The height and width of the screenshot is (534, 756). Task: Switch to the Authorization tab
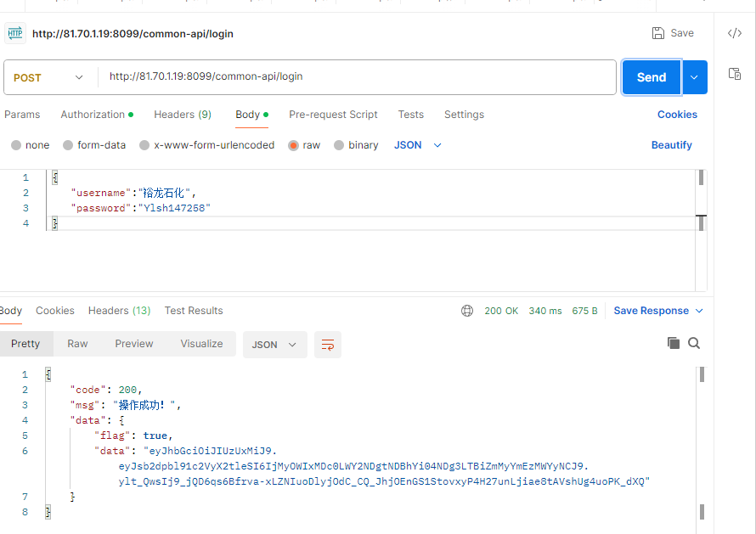(x=97, y=115)
